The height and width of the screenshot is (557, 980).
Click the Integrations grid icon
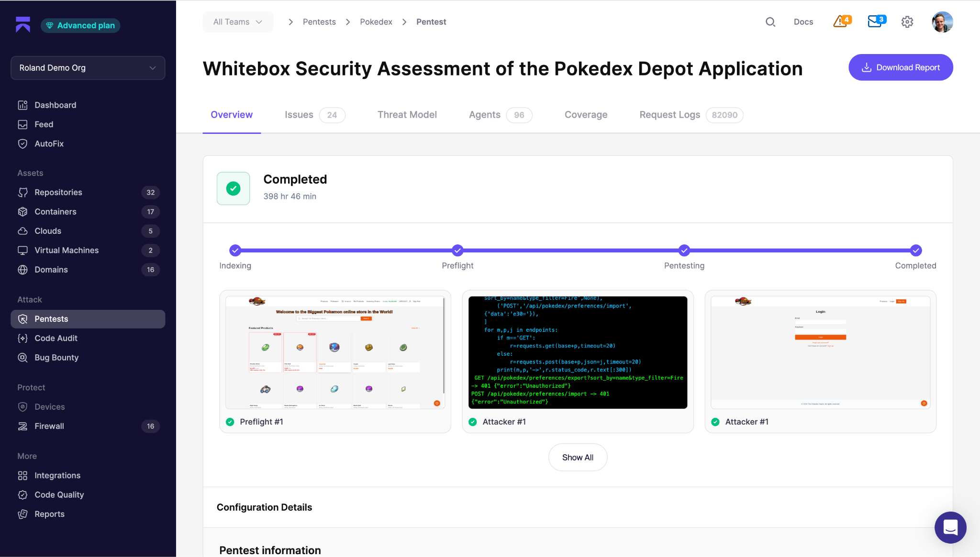point(22,475)
